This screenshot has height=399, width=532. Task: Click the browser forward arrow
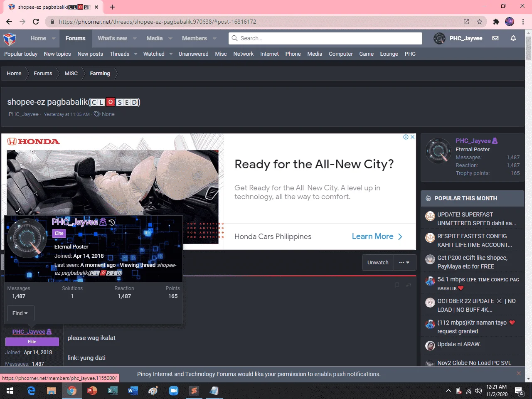click(22, 22)
